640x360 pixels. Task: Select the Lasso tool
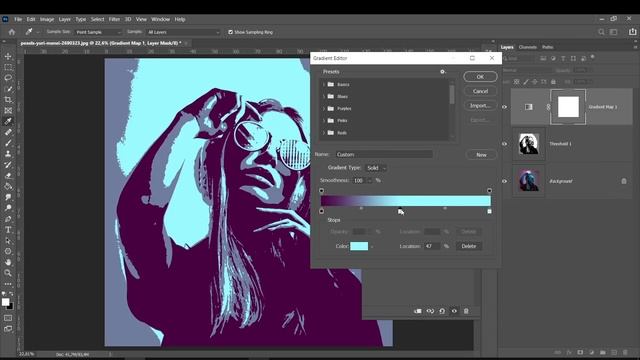point(8,78)
